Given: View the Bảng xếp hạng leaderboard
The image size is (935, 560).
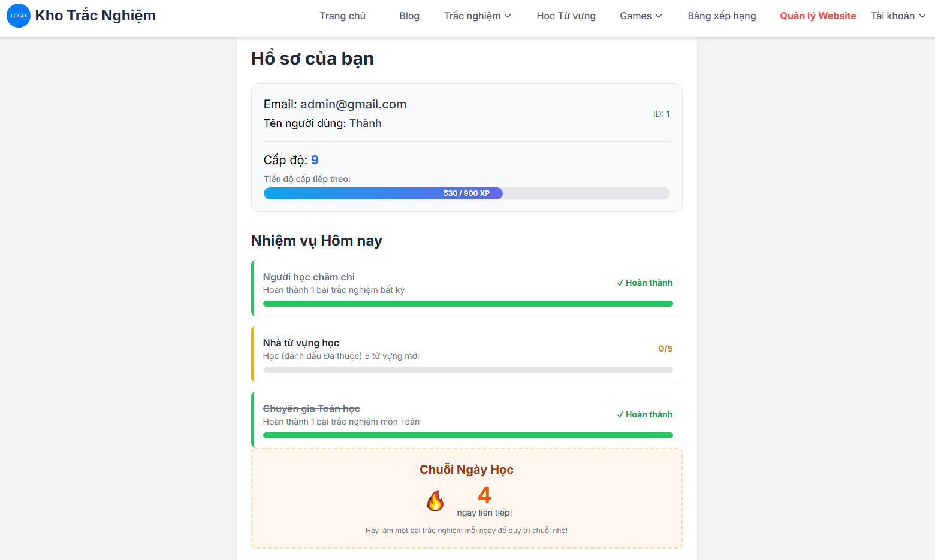Looking at the screenshot, I should pos(722,16).
